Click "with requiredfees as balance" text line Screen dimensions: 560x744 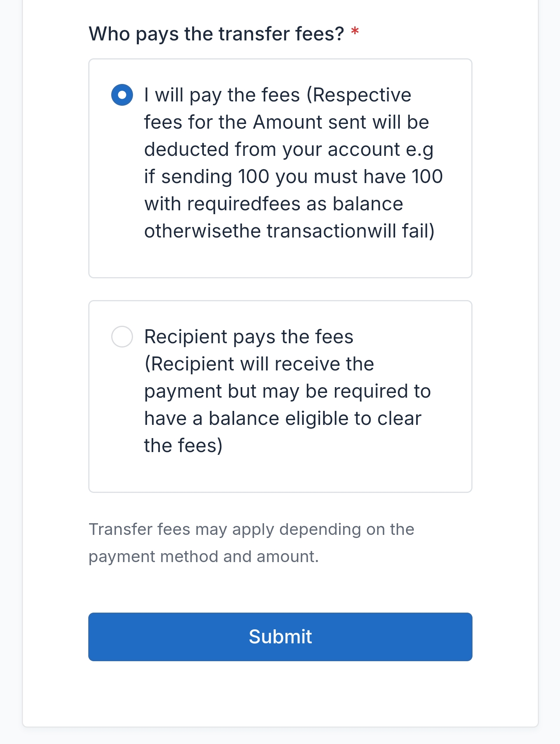click(x=273, y=204)
